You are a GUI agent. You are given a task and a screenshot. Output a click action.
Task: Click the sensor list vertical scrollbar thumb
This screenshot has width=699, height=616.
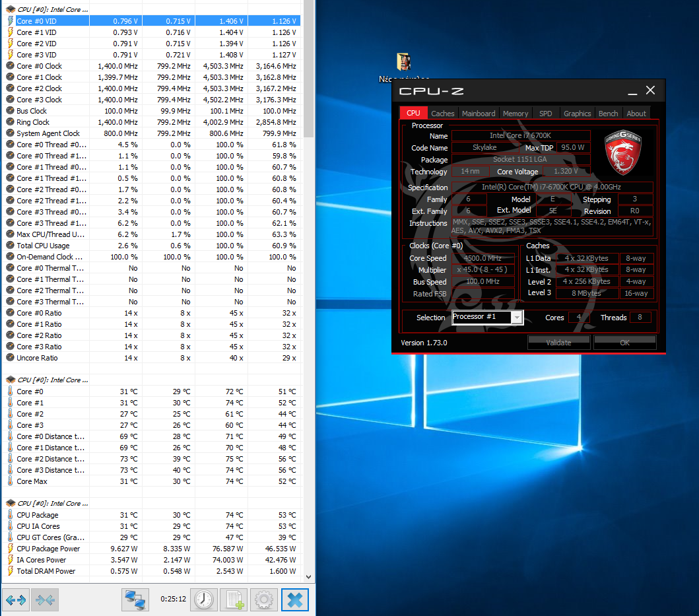[308, 69]
